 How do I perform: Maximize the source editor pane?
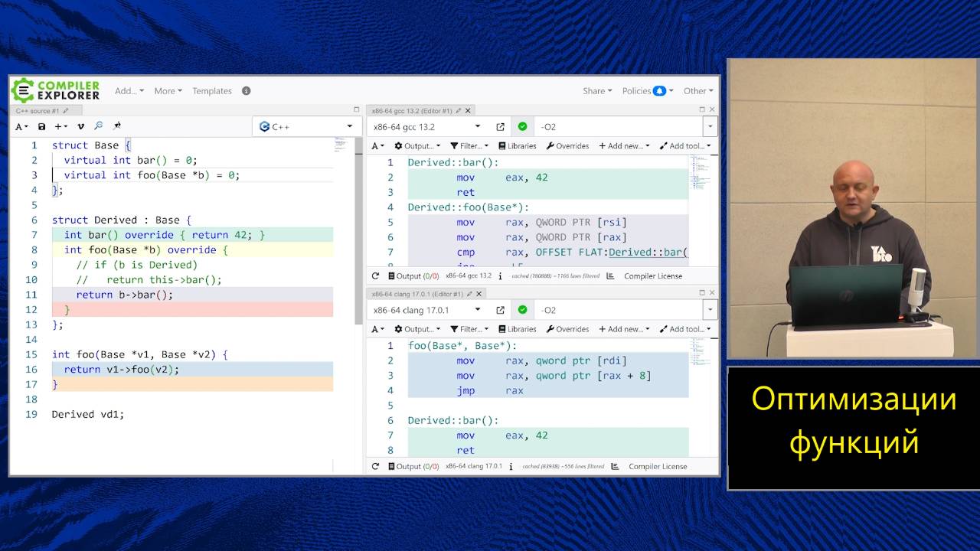356,110
